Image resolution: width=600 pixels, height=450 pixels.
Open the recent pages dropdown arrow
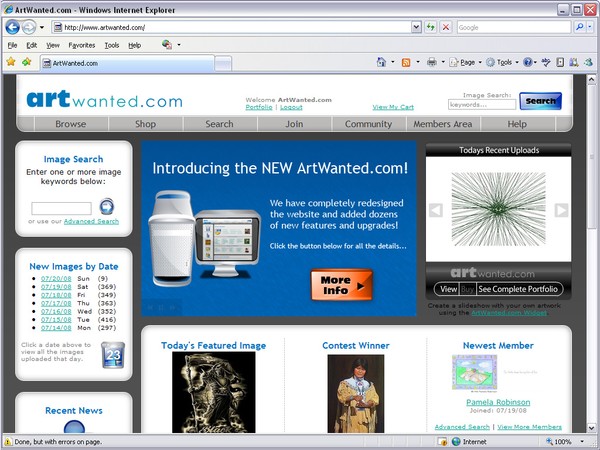(42, 28)
